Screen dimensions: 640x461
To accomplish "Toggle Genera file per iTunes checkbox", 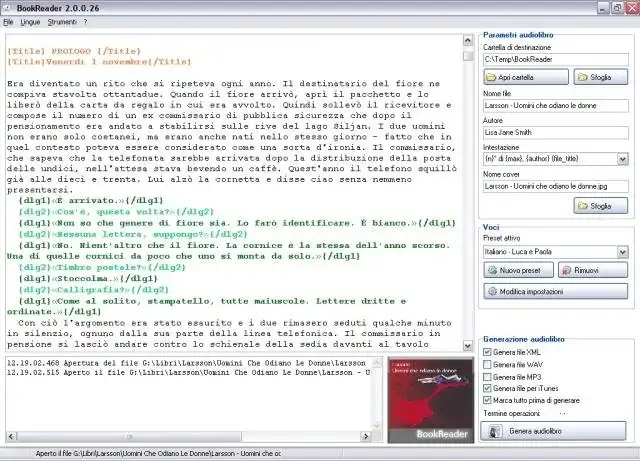I will tap(487, 388).
